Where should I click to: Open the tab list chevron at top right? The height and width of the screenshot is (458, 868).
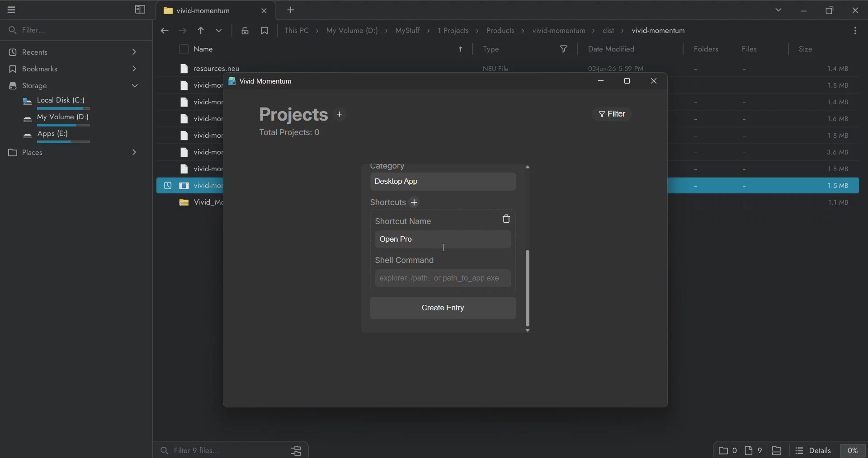(778, 10)
